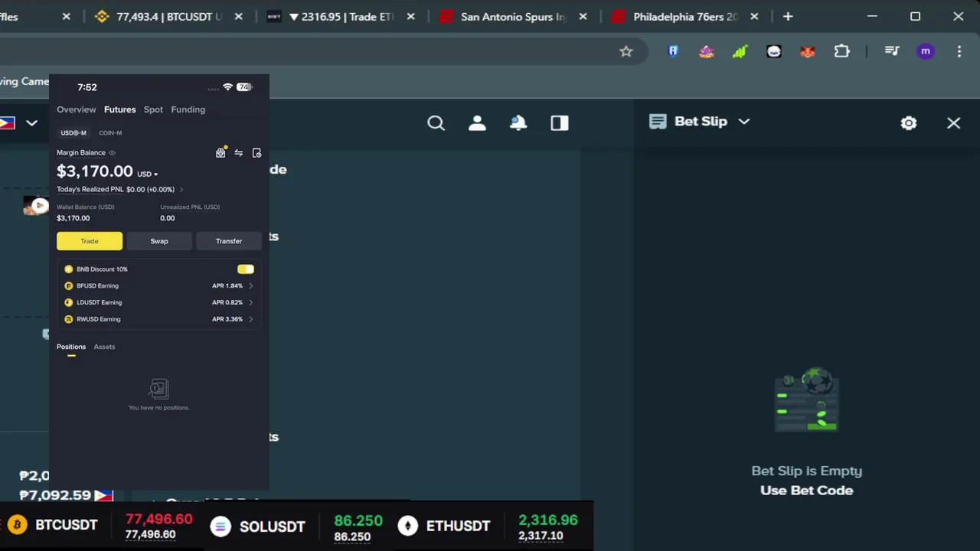This screenshot has height=551, width=980.
Task: Click the yellow Trade button
Action: click(x=90, y=241)
